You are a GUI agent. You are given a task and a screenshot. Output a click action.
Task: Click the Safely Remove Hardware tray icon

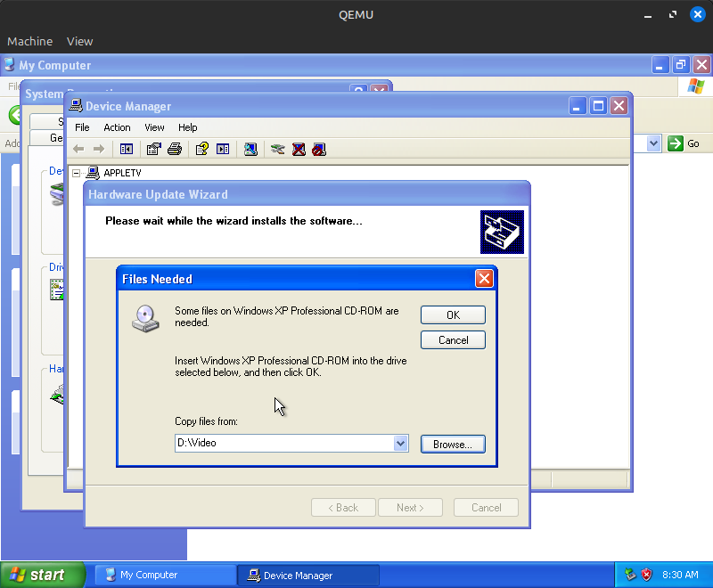(x=630, y=575)
